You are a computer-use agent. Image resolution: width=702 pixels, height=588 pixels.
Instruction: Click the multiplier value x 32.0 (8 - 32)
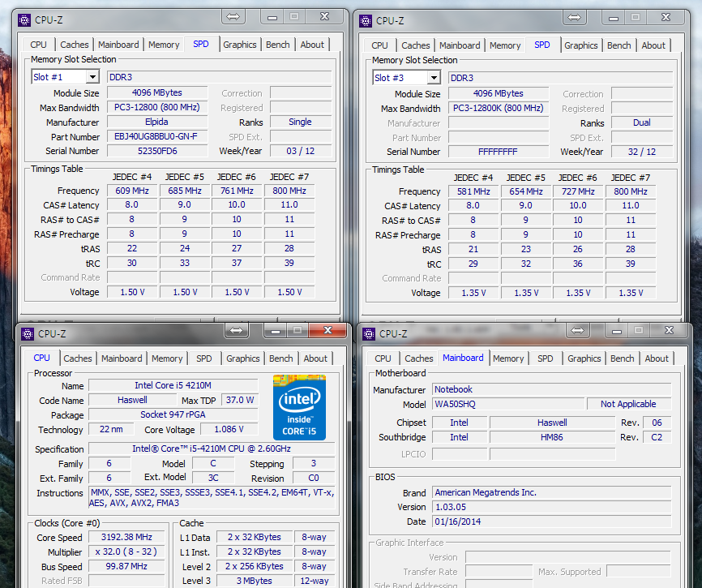coord(126,552)
